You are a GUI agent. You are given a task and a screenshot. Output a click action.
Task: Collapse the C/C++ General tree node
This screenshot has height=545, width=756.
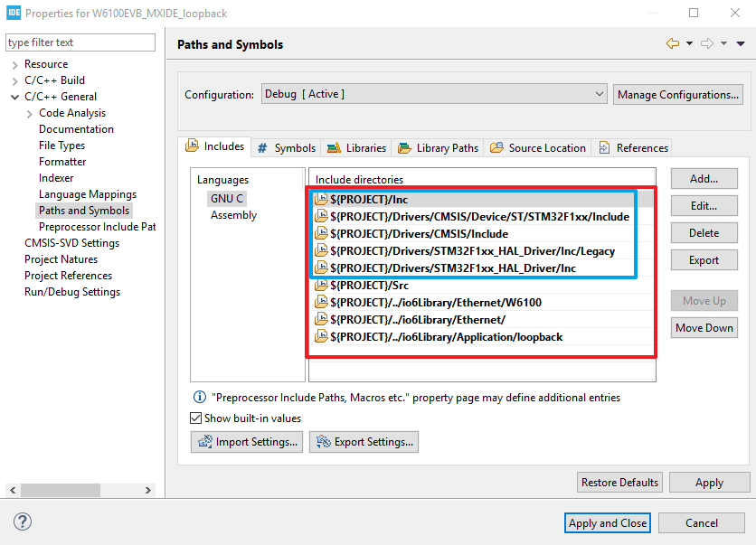point(15,97)
